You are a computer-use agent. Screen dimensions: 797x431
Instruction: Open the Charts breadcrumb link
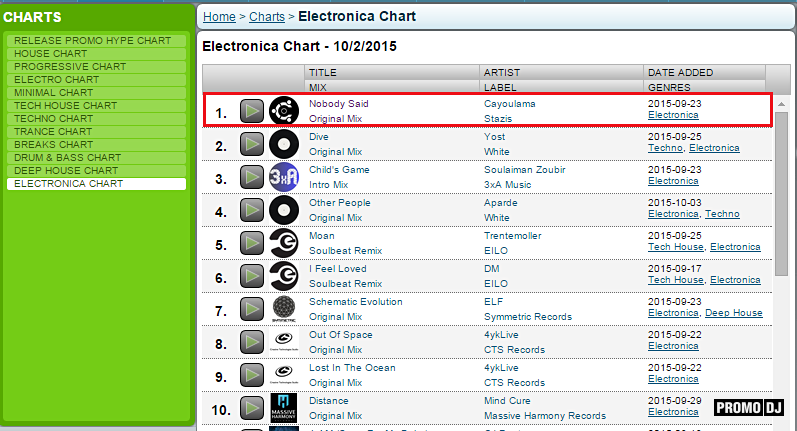coord(266,17)
